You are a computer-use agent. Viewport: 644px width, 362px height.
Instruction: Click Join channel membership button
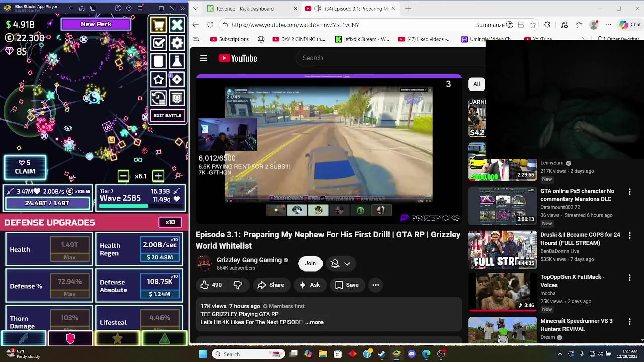click(x=310, y=264)
